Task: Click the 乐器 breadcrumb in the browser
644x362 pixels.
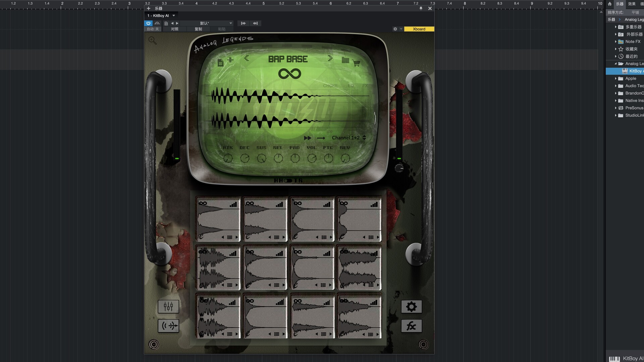Action: pyautogui.click(x=611, y=19)
